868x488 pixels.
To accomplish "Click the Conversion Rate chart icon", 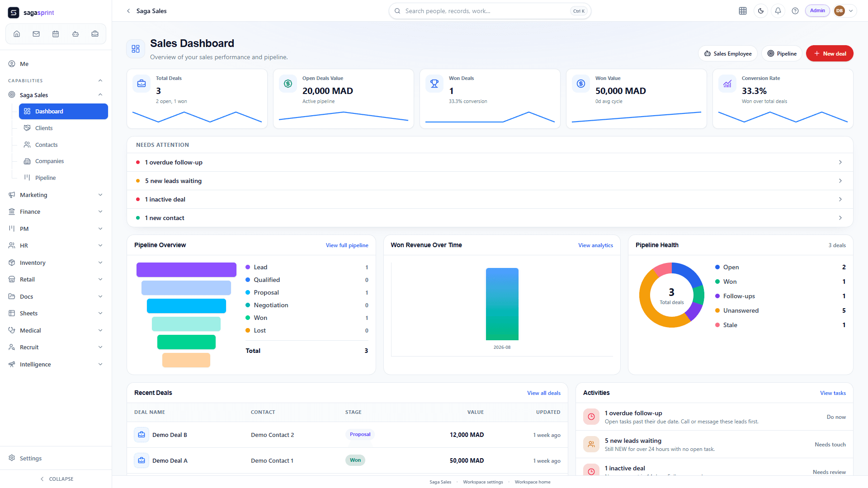I will point(727,84).
